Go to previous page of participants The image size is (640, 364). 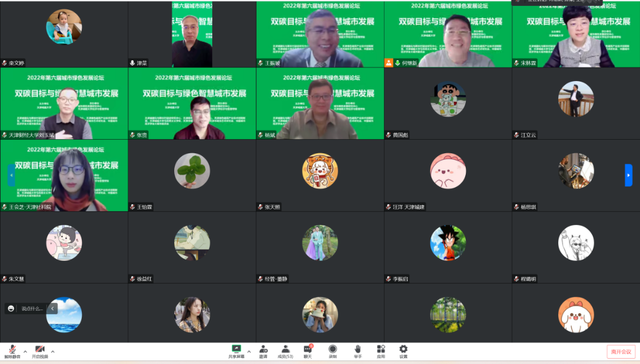[11, 175]
